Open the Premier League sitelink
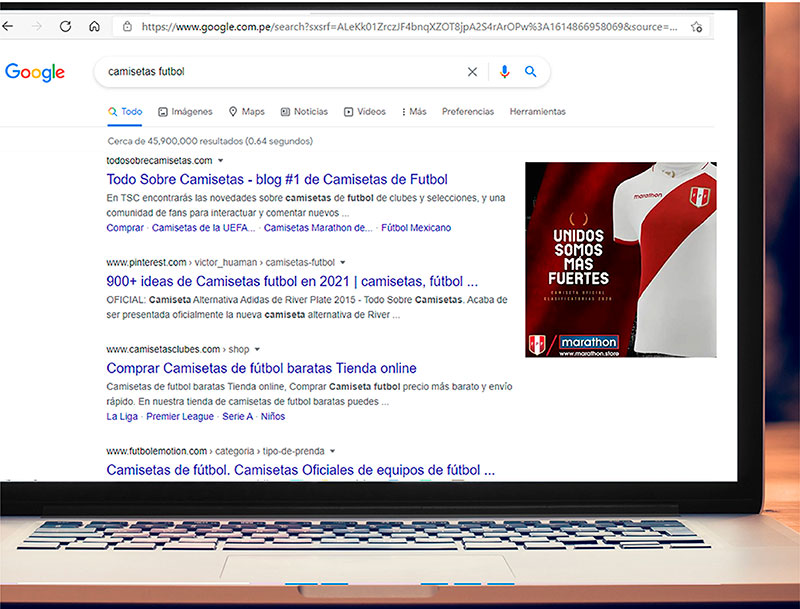The height and width of the screenshot is (609, 800). 180,417
